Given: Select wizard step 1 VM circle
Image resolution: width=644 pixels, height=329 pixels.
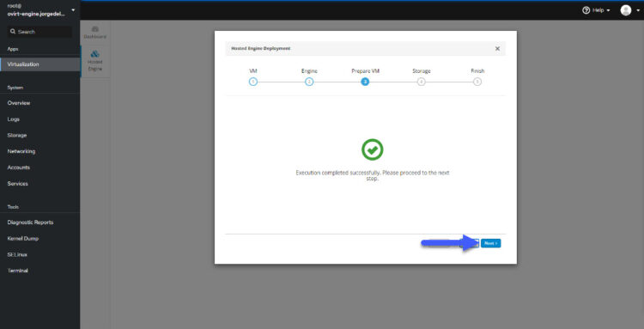Looking at the screenshot, I should pos(253,82).
